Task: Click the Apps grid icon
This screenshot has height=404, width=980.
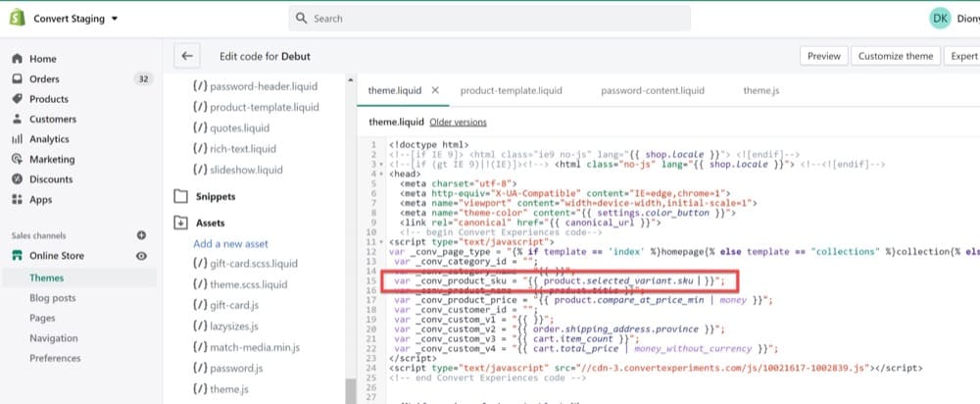Action: click(17, 199)
